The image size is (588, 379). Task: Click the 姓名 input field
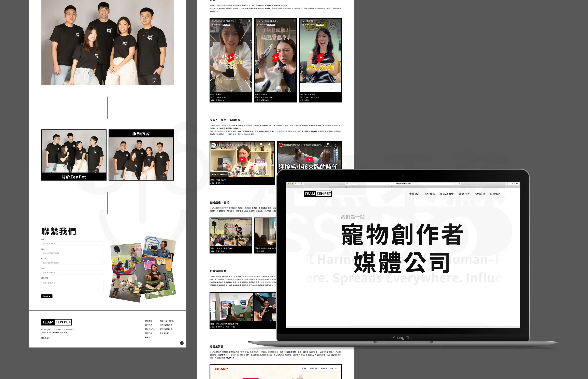[x=72, y=244]
